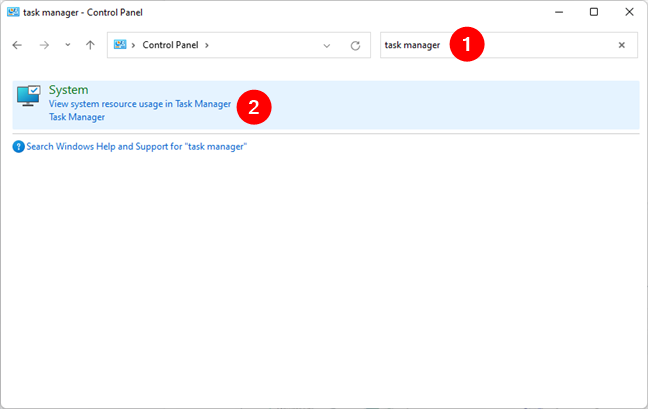Go back with the Back arrow

17,45
